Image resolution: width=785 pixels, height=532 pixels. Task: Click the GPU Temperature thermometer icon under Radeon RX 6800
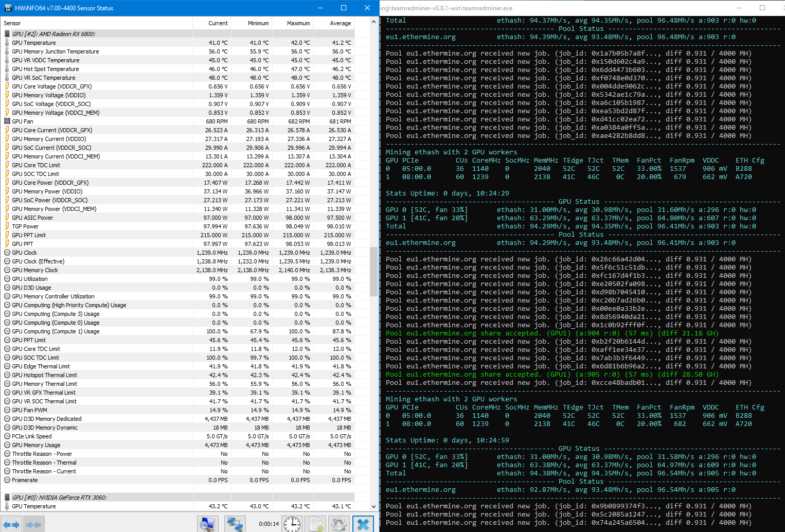click(7, 43)
